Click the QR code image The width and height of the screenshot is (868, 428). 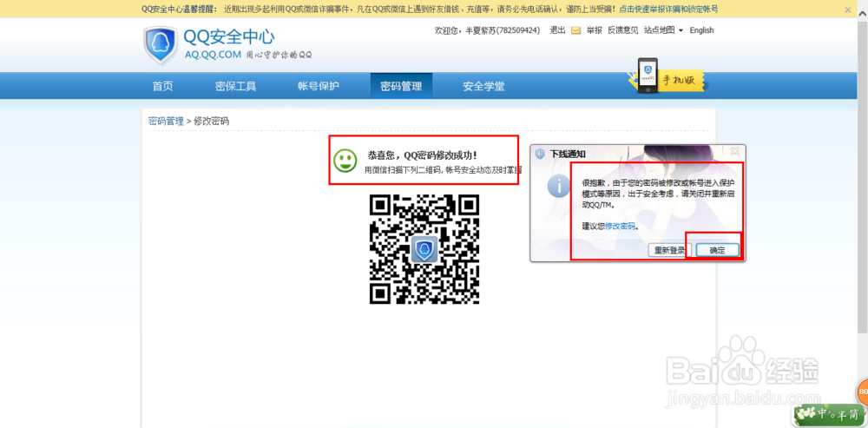[x=424, y=248]
